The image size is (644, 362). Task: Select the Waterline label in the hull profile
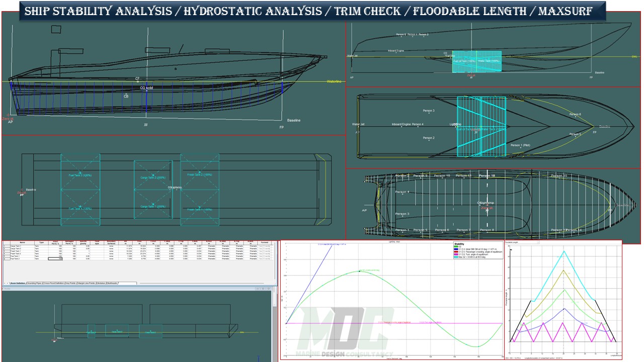point(334,81)
